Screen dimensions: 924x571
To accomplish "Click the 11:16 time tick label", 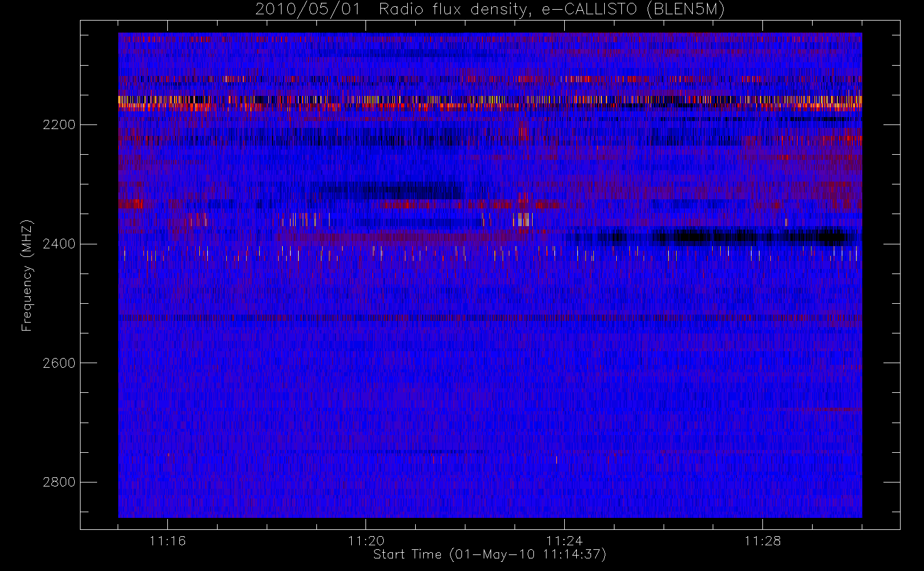I will pyautogui.click(x=167, y=541).
